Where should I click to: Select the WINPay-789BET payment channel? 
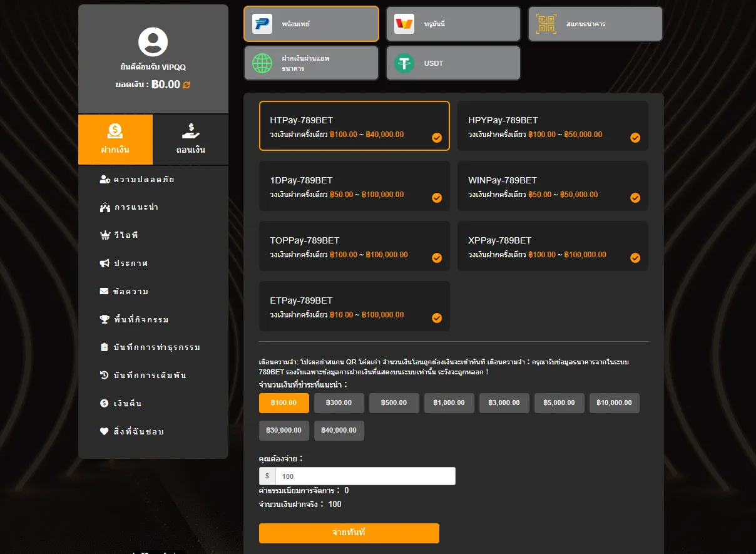point(553,186)
